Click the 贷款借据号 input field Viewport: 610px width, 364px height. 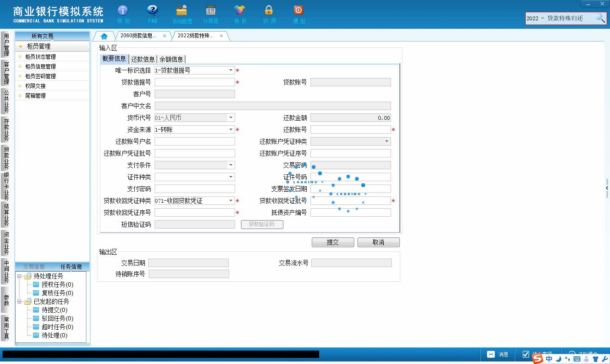[194, 82]
